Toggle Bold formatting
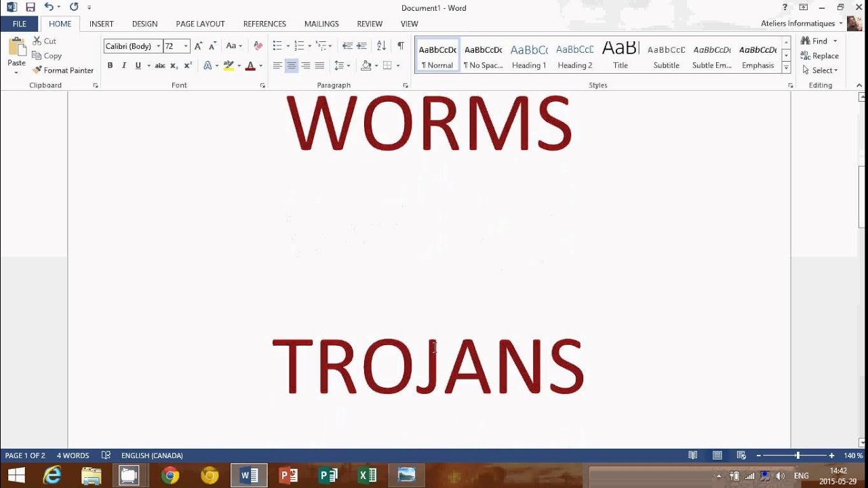This screenshot has height=488, width=868. click(x=110, y=66)
